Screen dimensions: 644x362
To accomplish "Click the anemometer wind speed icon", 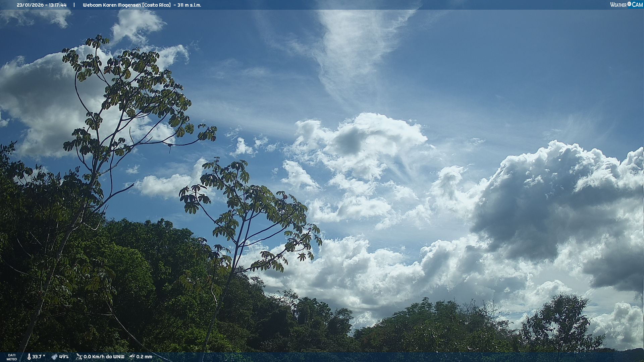I will click(79, 357).
